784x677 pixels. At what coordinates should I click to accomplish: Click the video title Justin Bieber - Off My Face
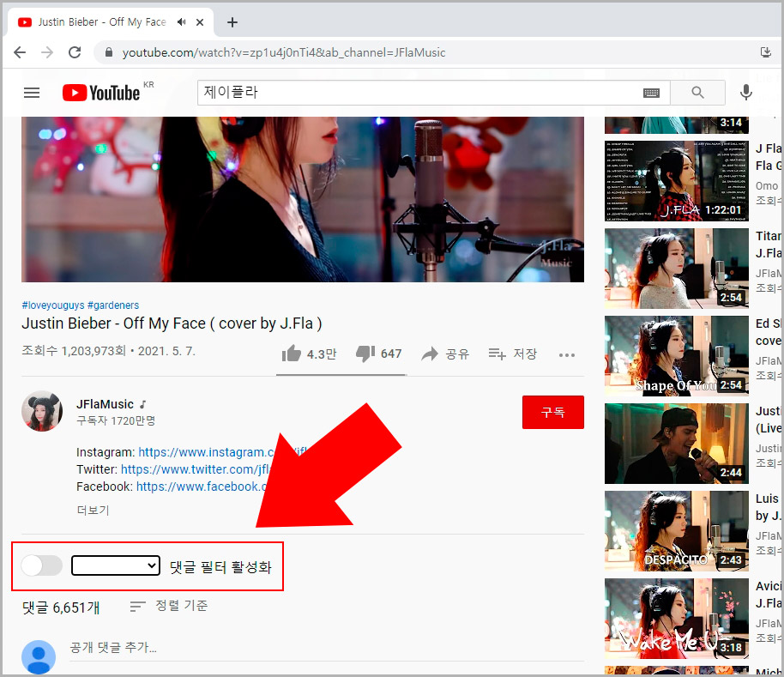pos(172,323)
